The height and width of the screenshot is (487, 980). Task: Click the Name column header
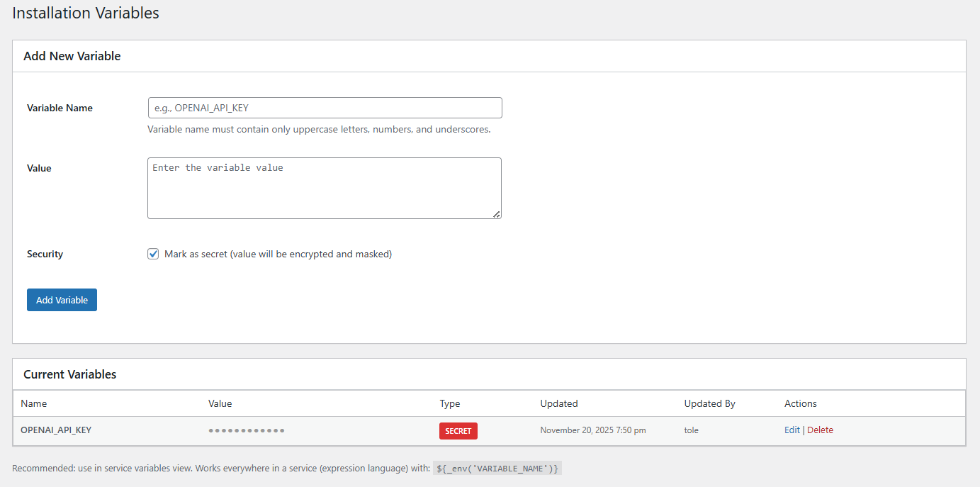pyautogui.click(x=34, y=403)
